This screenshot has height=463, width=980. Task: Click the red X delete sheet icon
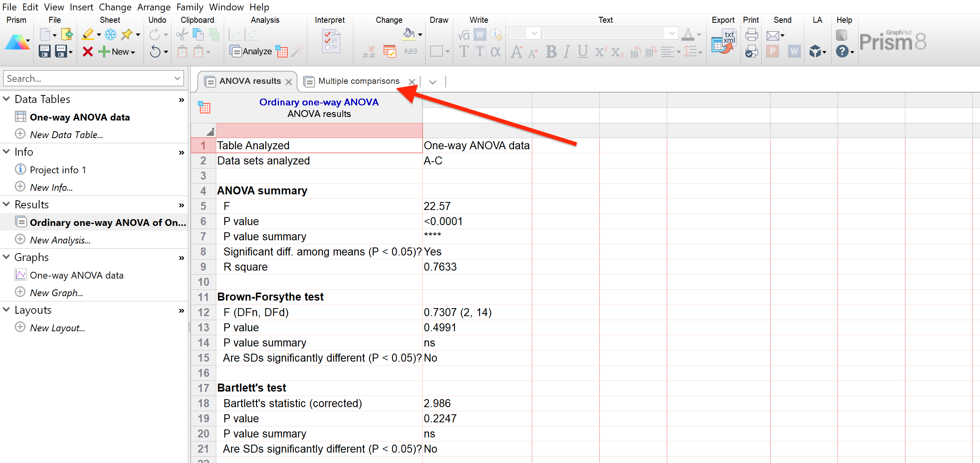click(88, 51)
